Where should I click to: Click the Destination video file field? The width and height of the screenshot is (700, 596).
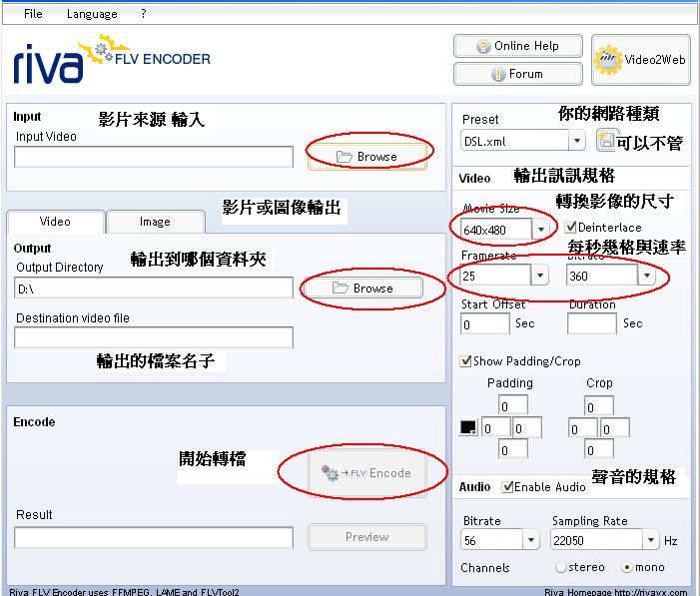click(x=154, y=337)
